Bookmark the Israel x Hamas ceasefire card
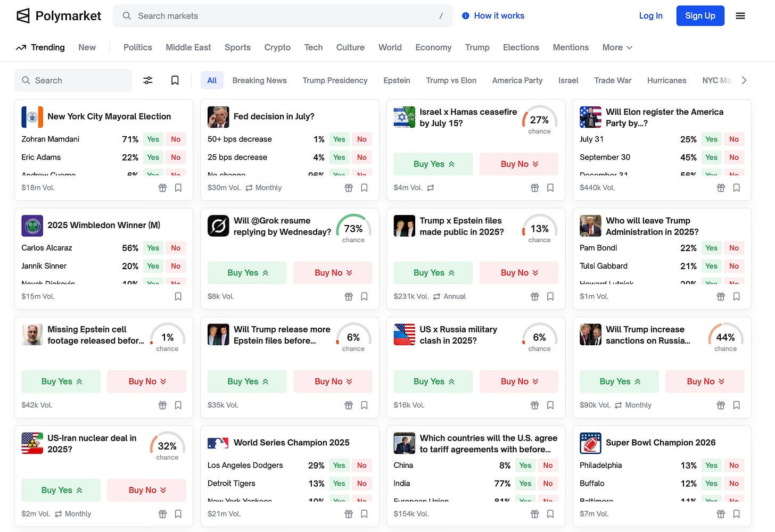 550,188
